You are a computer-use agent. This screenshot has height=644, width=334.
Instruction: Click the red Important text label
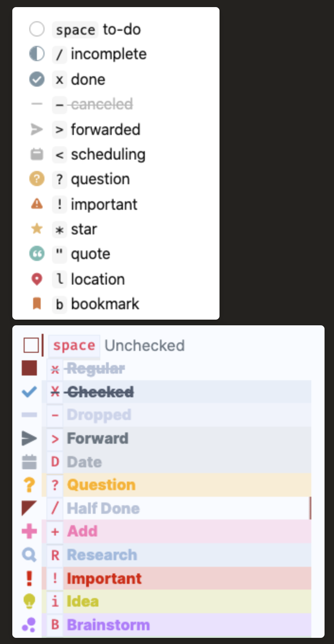tap(104, 579)
